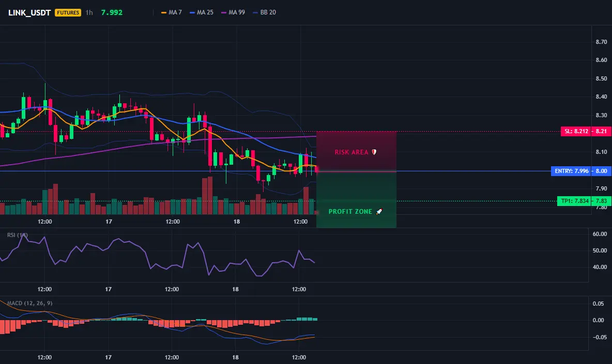Click the PROFIT ZONE label text
612x364 pixels.
pos(350,212)
